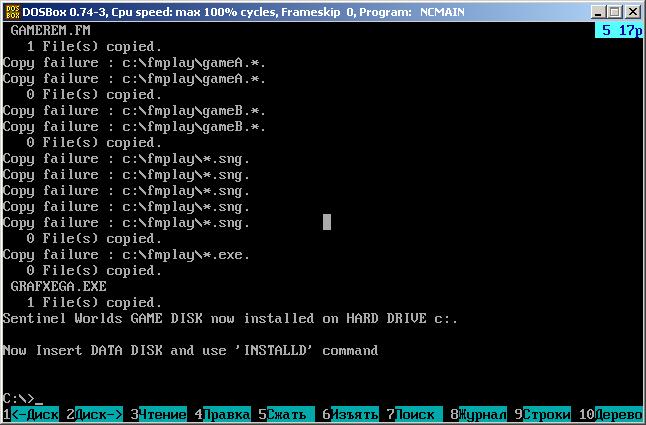Click the C:\> command prompt
This screenshot has width=646, height=425.
pos(23,399)
